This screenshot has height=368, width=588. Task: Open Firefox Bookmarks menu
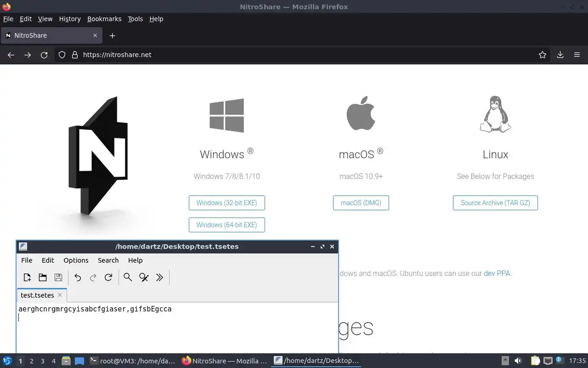(x=104, y=19)
